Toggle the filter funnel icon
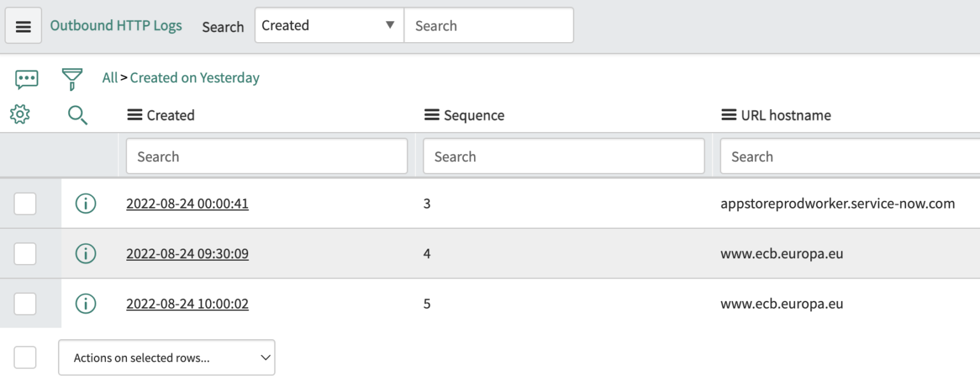Image resolution: width=980 pixels, height=387 pixels. (x=72, y=79)
